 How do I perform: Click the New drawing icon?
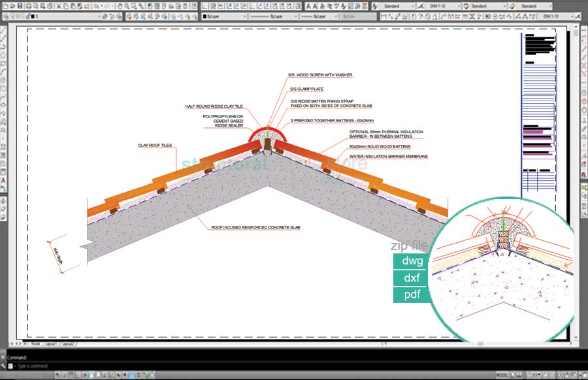point(5,6)
